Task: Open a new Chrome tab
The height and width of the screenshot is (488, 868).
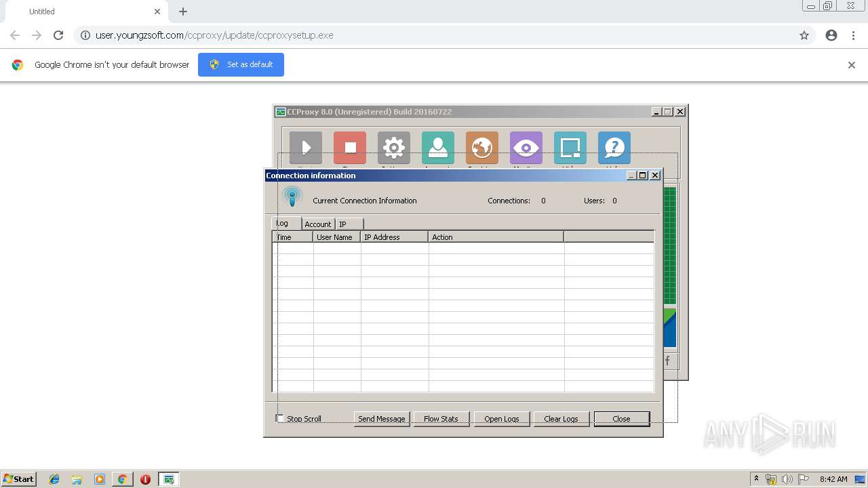Action: click(x=183, y=12)
